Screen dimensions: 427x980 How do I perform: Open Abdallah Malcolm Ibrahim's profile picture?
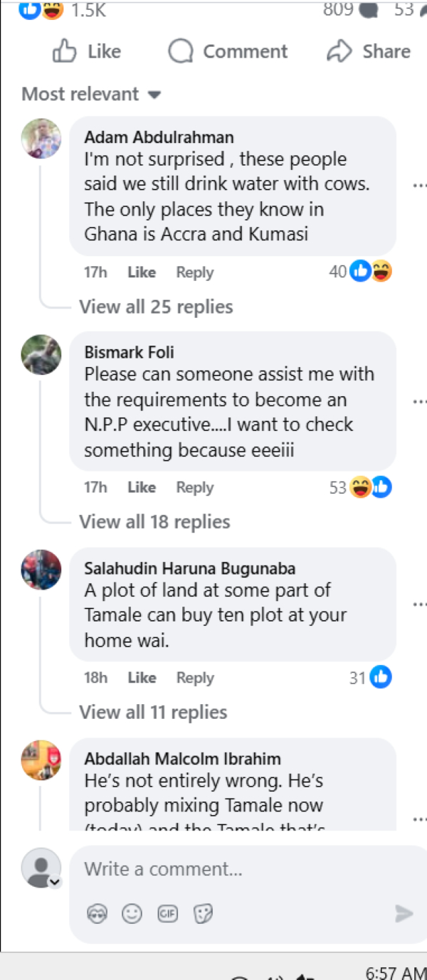(x=41, y=760)
